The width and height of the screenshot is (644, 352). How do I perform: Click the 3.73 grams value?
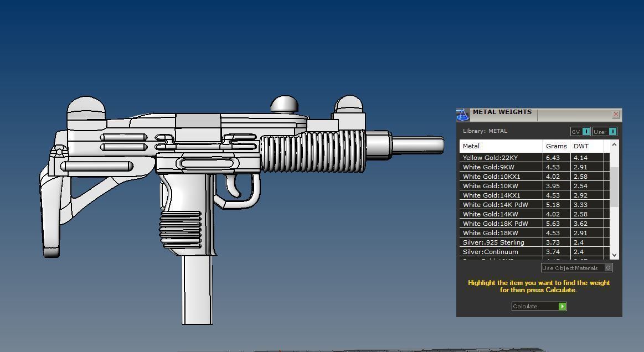553,243
